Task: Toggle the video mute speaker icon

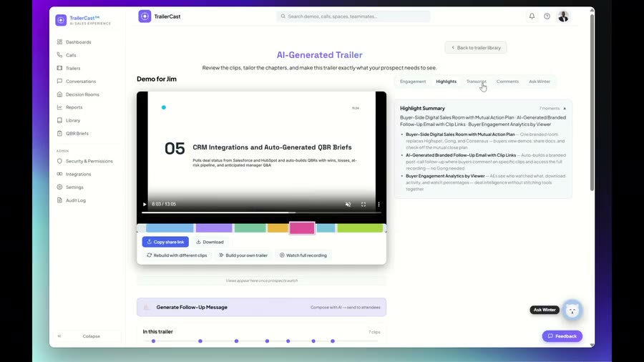Action: (x=348, y=204)
